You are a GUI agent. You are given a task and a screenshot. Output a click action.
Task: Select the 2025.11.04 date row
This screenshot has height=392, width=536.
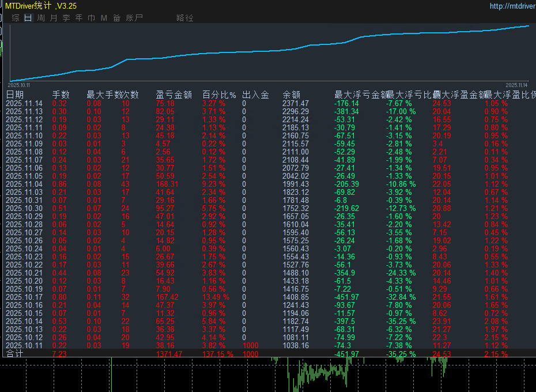click(x=24, y=184)
